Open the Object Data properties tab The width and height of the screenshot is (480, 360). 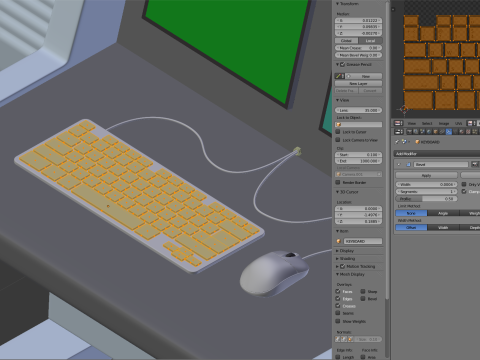pos(455,131)
